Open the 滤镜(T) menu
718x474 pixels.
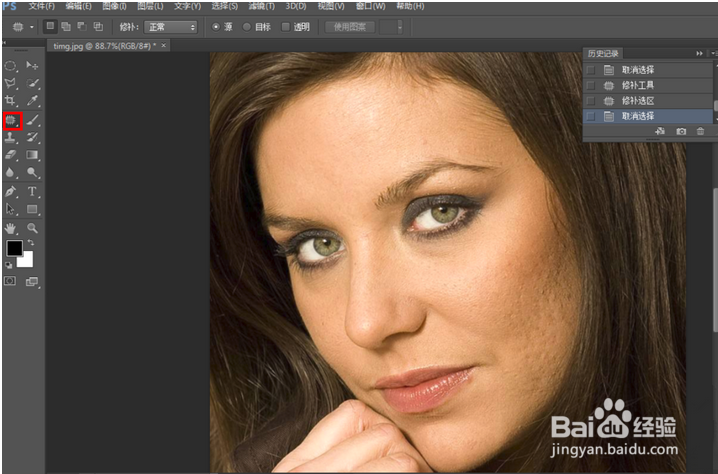click(x=261, y=6)
